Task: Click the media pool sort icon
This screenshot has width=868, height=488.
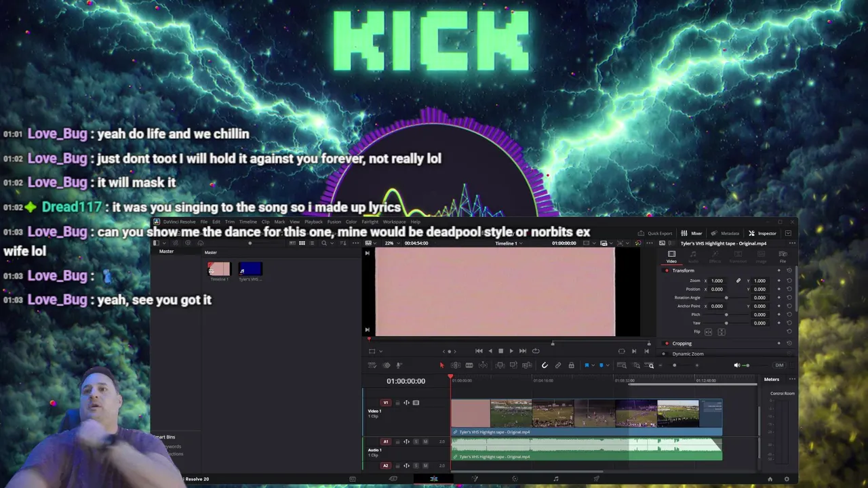Action: click(x=343, y=243)
